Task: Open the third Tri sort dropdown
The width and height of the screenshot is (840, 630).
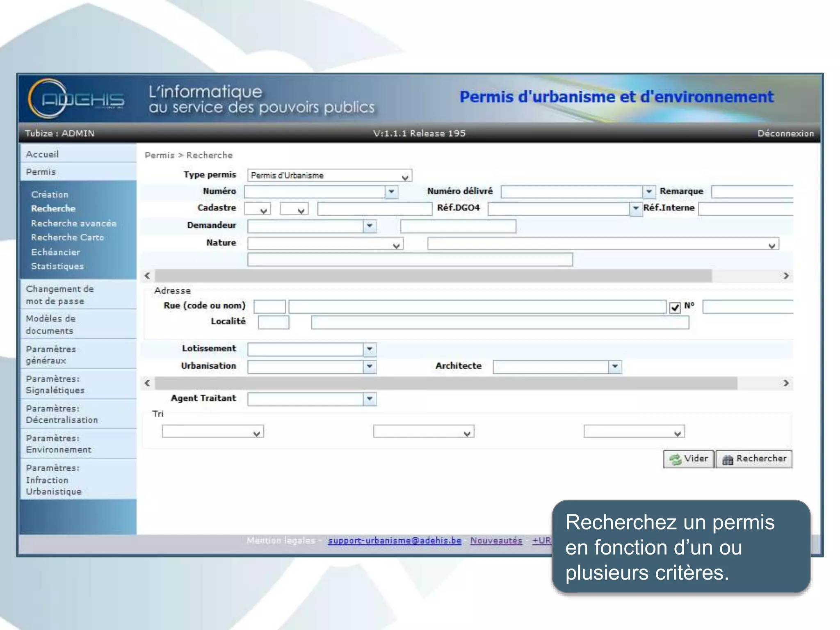Action: pyautogui.click(x=634, y=431)
